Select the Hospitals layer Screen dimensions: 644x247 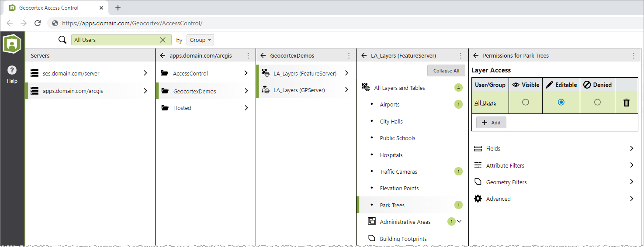pyautogui.click(x=412, y=155)
